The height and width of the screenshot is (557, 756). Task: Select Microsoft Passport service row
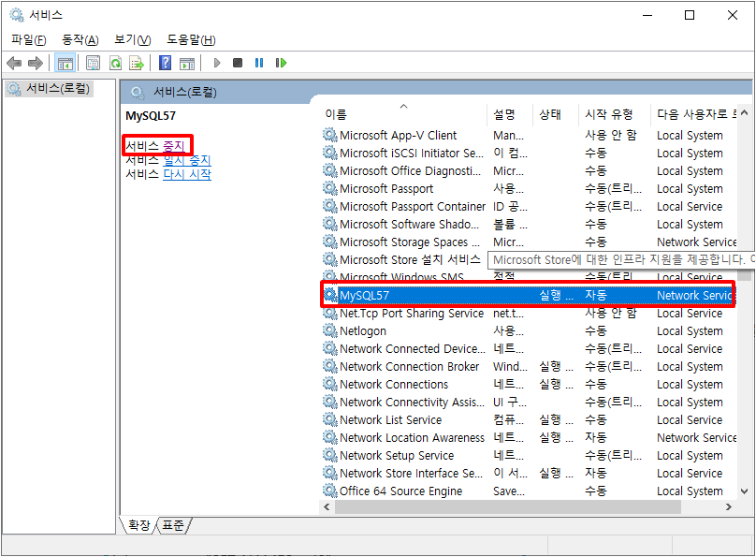pyautogui.click(x=529, y=189)
